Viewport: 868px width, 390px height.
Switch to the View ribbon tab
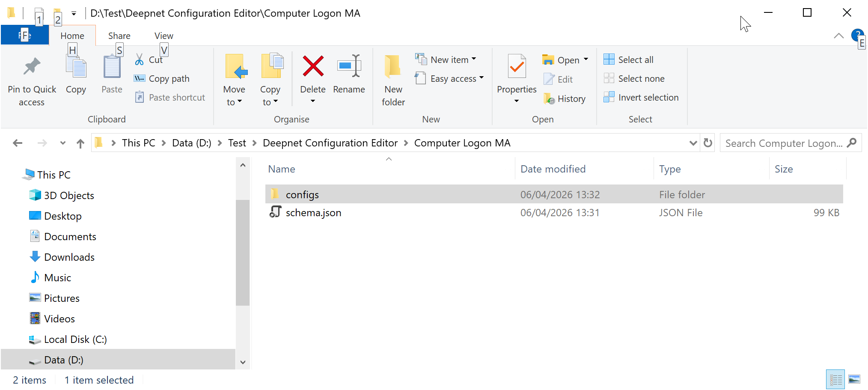coord(163,36)
